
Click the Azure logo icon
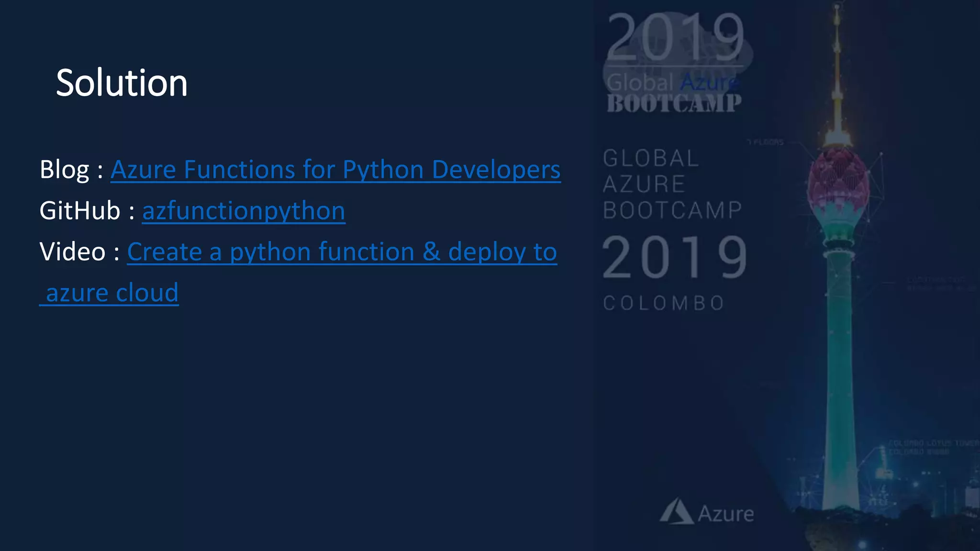click(x=677, y=511)
